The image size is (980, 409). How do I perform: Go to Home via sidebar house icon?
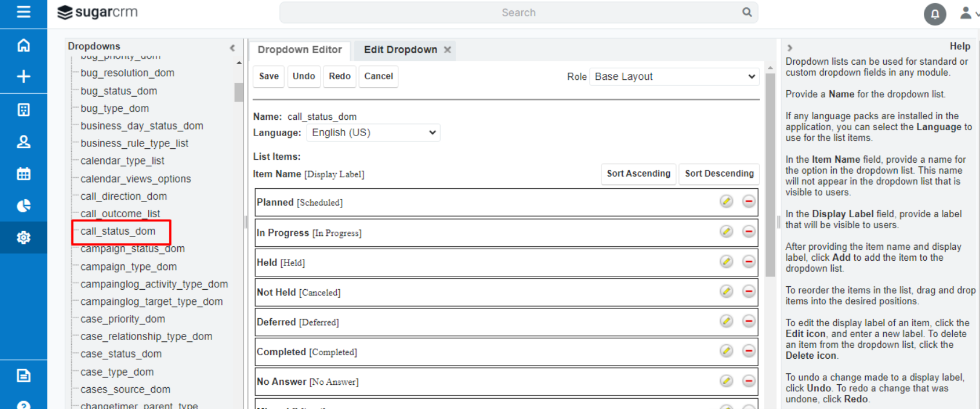click(x=24, y=45)
